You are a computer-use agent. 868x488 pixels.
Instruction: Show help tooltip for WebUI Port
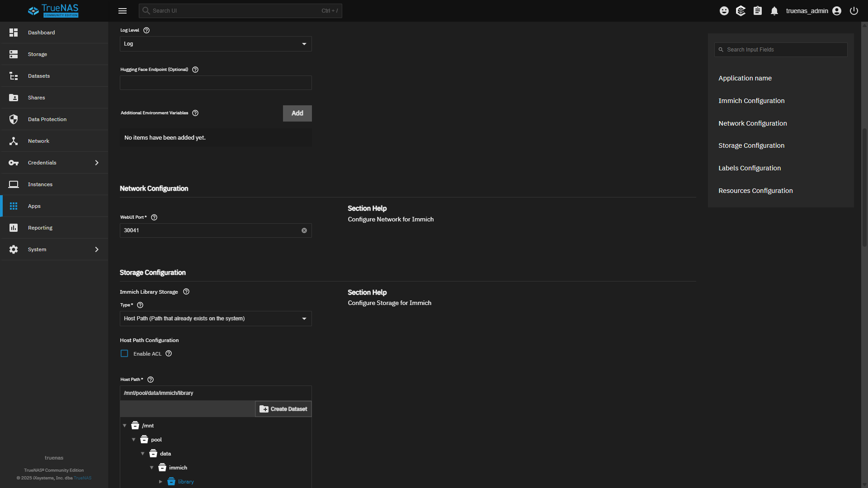coord(154,217)
